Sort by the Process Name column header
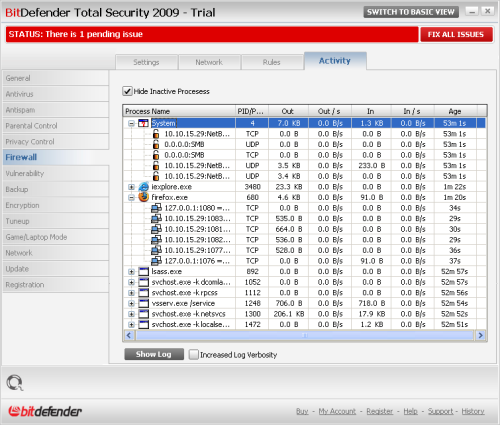Viewport: 500px width, 425px height. coord(179,111)
